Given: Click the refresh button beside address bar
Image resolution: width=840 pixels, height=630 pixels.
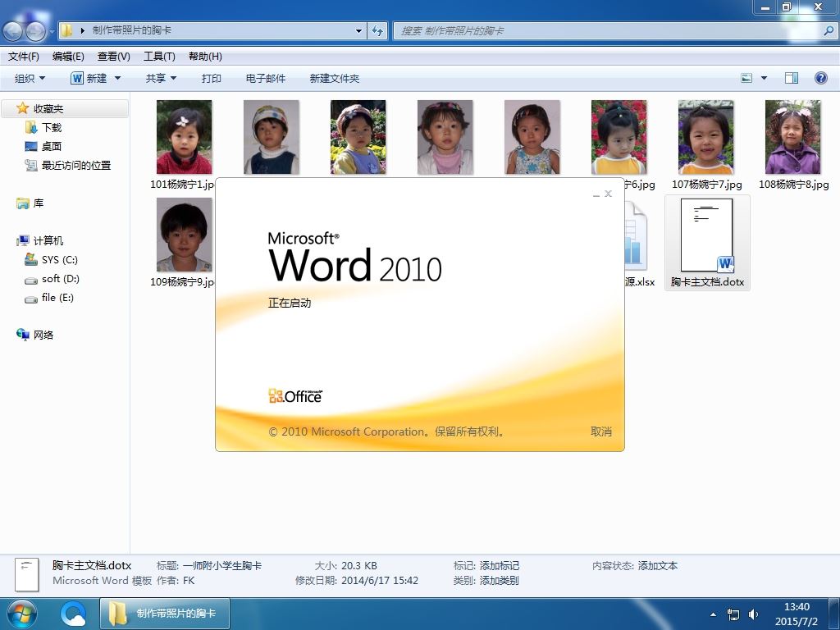Looking at the screenshot, I should pyautogui.click(x=377, y=30).
